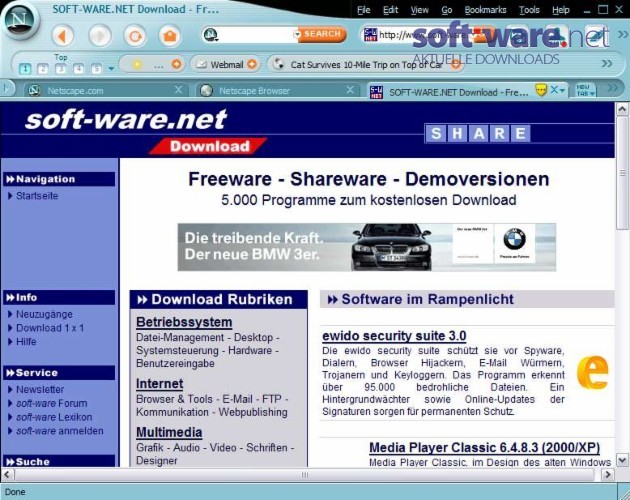
Task: Open a new tab with NEW TAB button
Action: coord(585,90)
